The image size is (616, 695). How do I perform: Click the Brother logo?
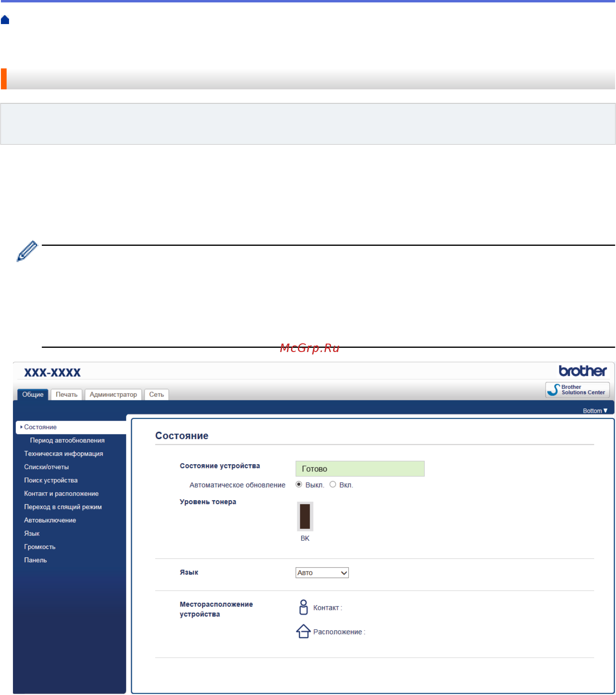point(582,371)
